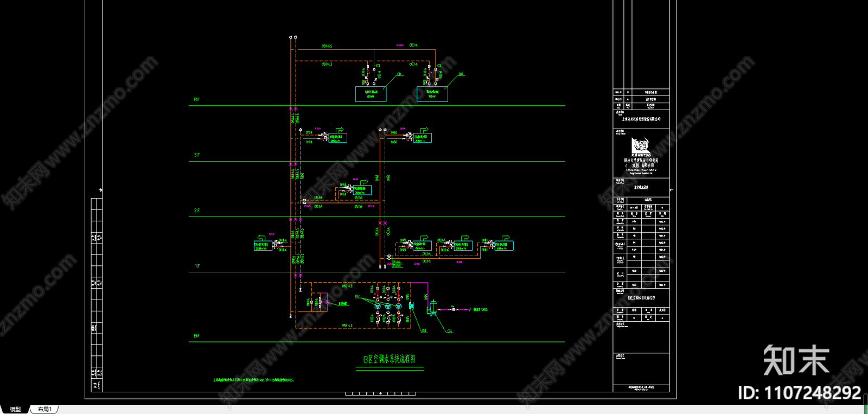The width and height of the screenshot is (868, 414).
Task: Click the rightmost 1F unit box
Action: pyautogui.click(x=503, y=246)
